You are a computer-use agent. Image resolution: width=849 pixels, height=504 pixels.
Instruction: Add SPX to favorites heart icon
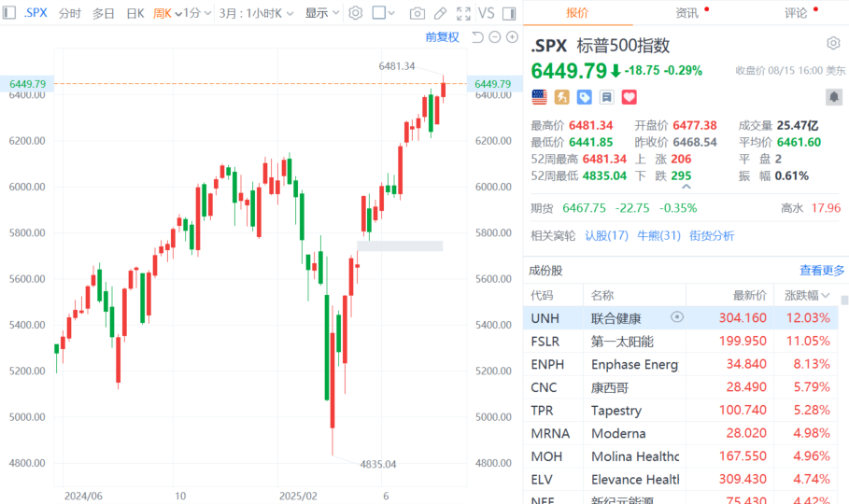[x=629, y=97]
